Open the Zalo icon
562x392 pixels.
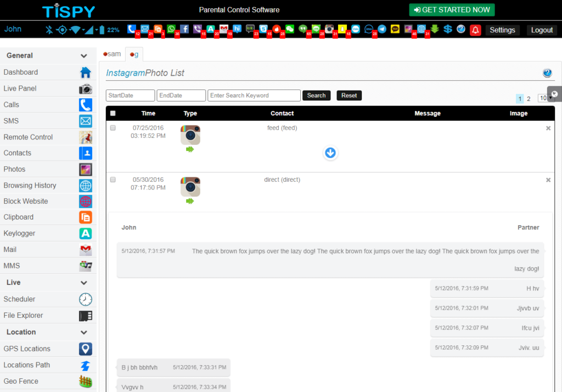click(x=356, y=29)
